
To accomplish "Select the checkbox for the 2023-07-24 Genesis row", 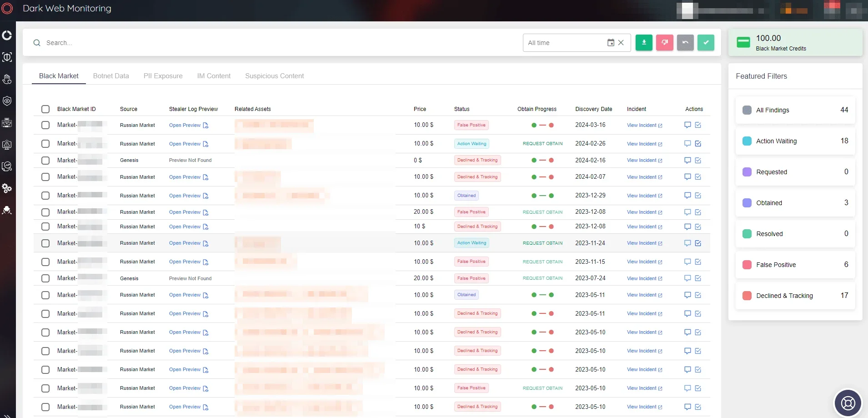I will point(45,278).
